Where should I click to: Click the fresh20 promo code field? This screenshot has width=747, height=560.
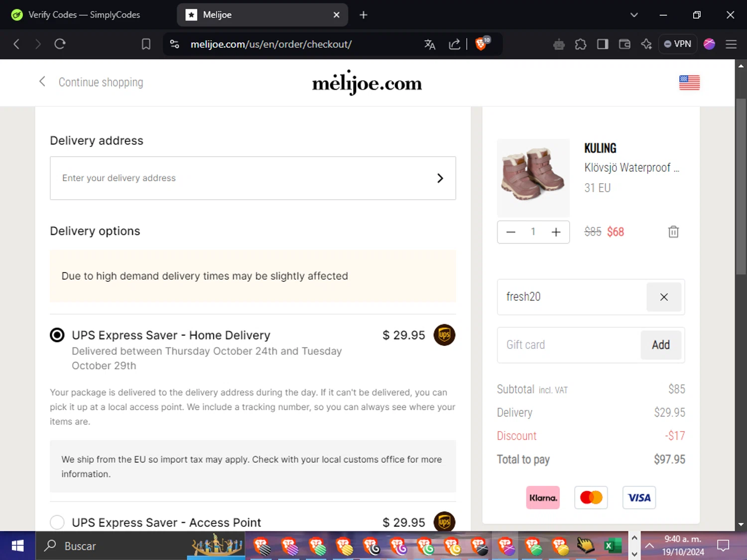click(x=571, y=297)
